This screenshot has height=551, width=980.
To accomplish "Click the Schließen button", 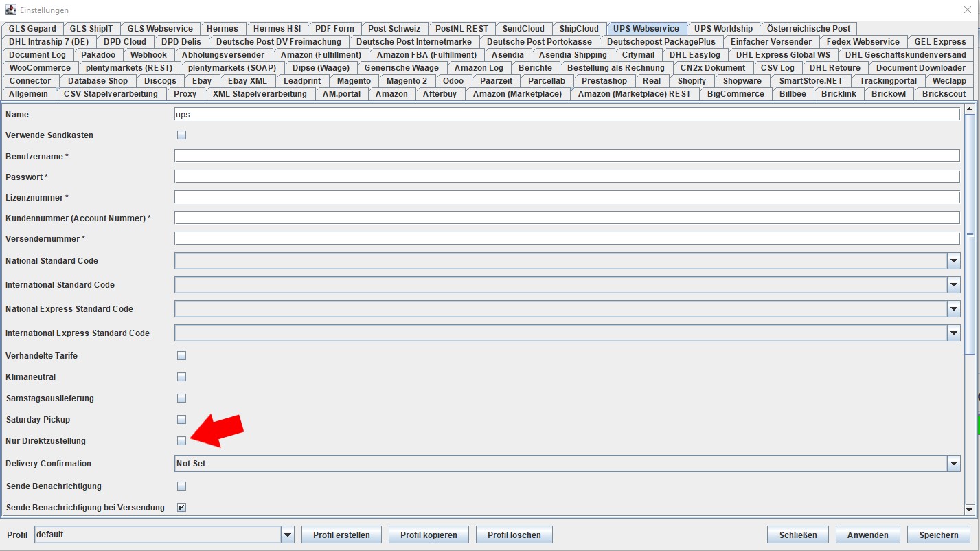I will coord(798,535).
